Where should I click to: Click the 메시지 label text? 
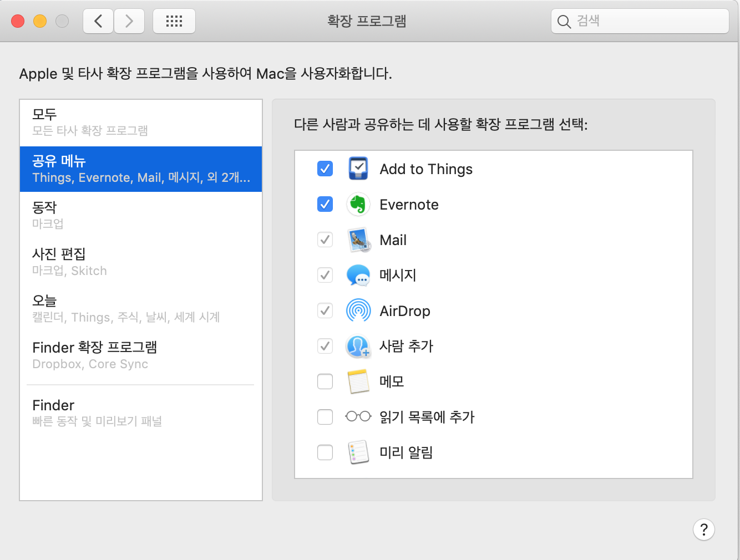[398, 275]
